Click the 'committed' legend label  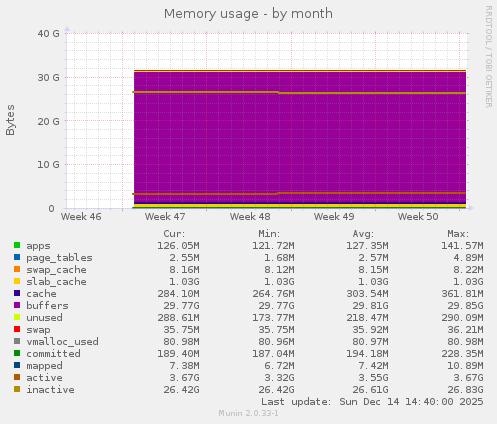(x=53, y=354)
